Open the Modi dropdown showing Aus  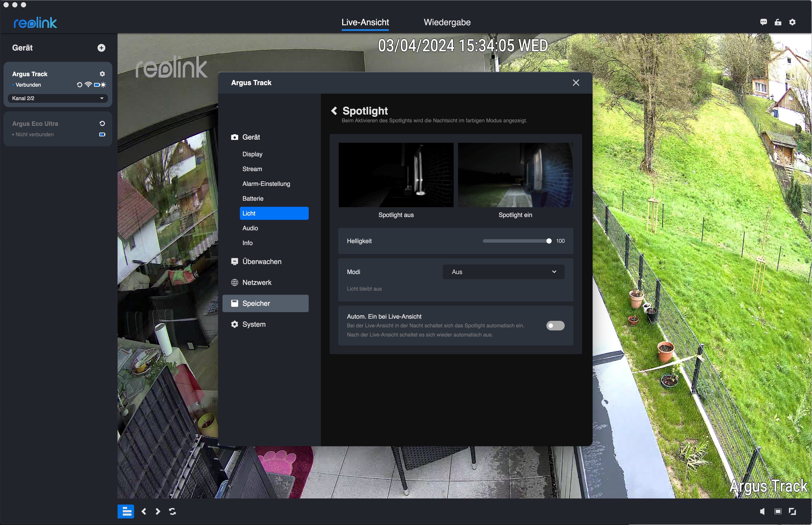click(x=503, y=272)
